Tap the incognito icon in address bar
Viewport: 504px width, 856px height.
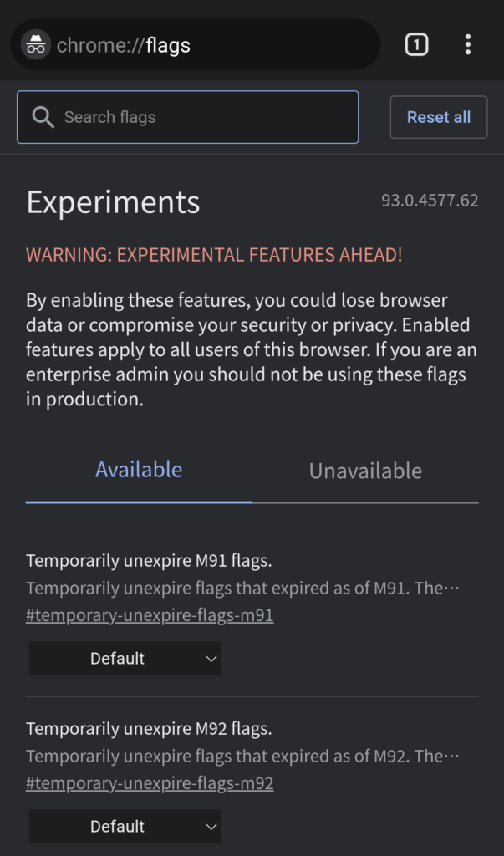36,45
